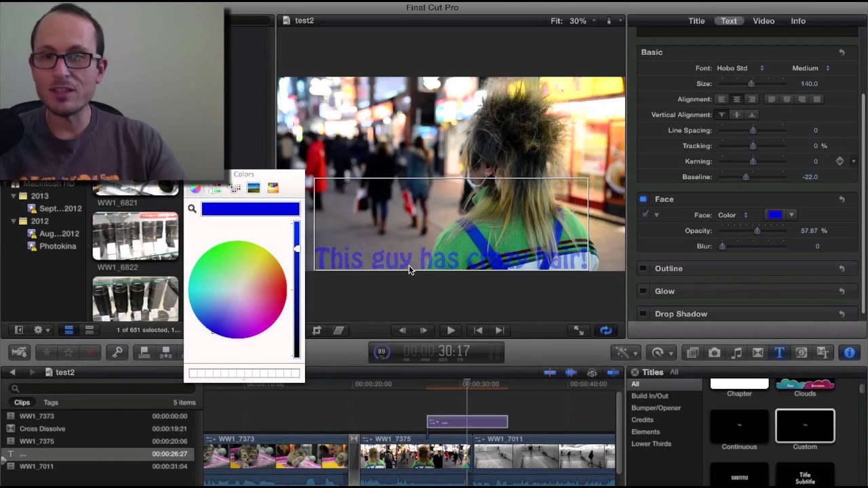Switch to the Info inspector tab
The width and height of the screenshot is (868, 488).
pyautogui.click(x=798, y=21)
